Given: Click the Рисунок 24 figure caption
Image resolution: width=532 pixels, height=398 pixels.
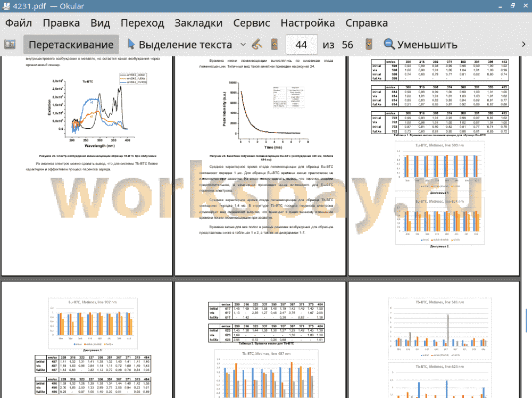Looking at the screenshot, I should click(271, 157).
